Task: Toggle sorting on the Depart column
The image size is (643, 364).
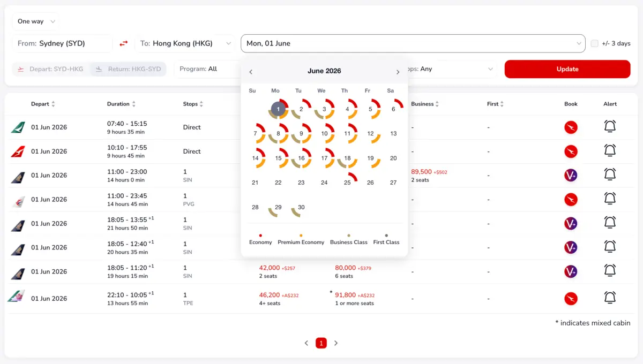Action: (x=55, y=104)
